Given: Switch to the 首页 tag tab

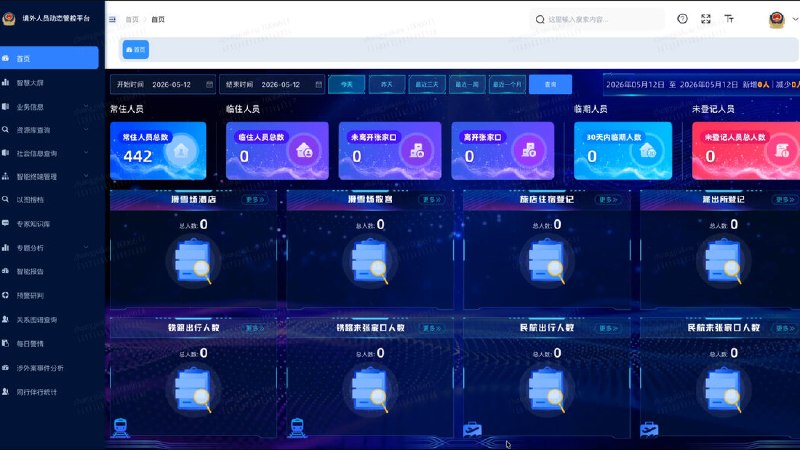Looking at the screenshot, I should click(x=136, y=49).
